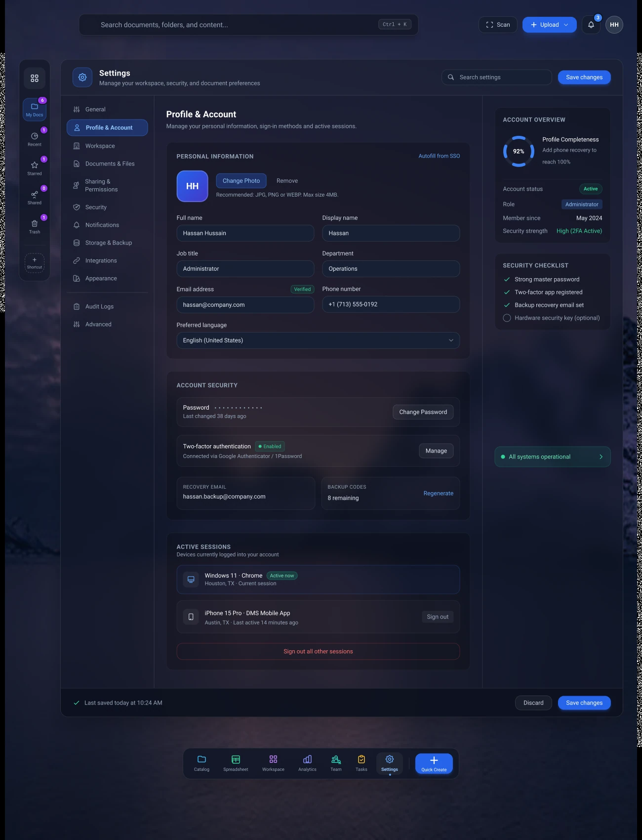This screenshot has width=642, height=840.
Task: Click the Full name input field
Action: (x=245, y=233)
